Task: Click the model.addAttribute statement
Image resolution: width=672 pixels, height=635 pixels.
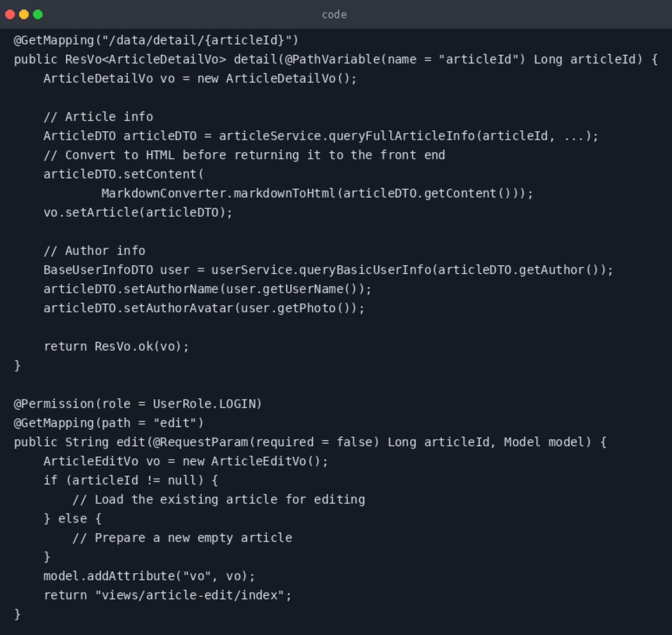Action: click(149, 576)
